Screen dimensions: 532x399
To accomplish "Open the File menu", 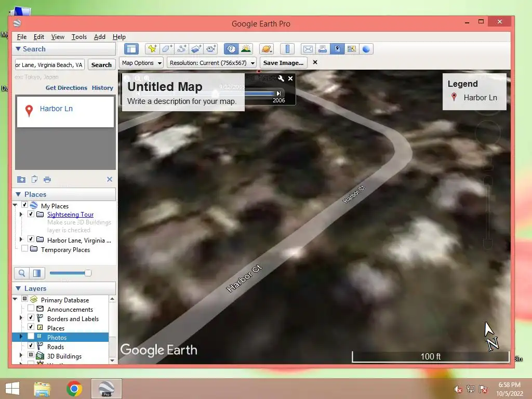I will click(22, 37).
